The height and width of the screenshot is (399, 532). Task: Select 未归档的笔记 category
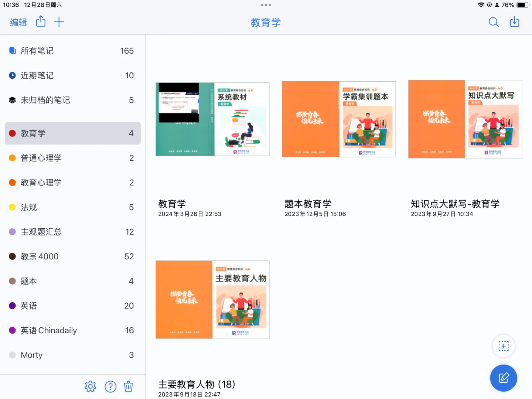45,100
